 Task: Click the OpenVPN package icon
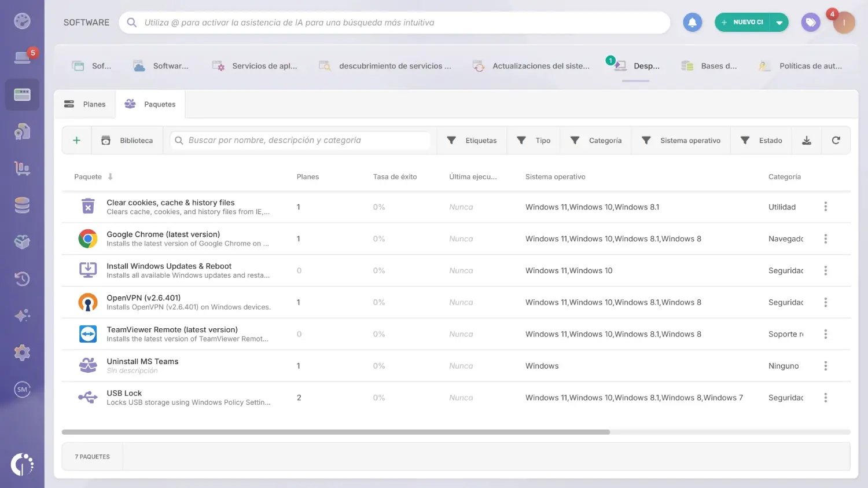88,302
